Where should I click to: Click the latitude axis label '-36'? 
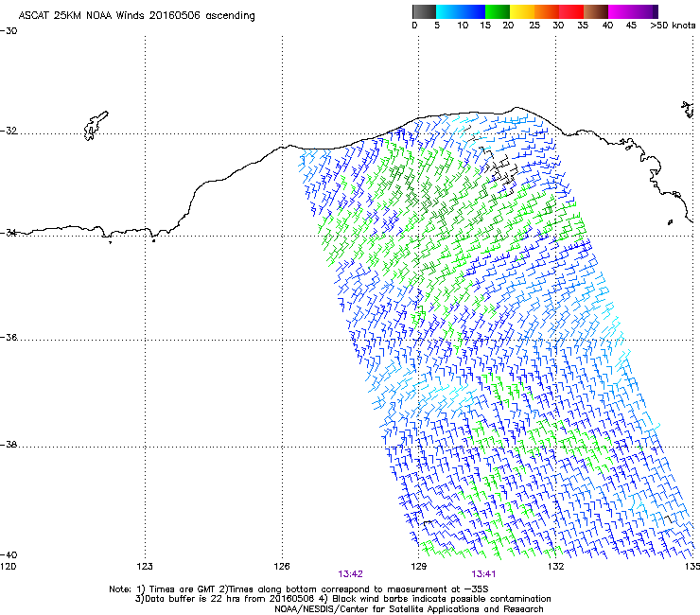tap(9, 337)
